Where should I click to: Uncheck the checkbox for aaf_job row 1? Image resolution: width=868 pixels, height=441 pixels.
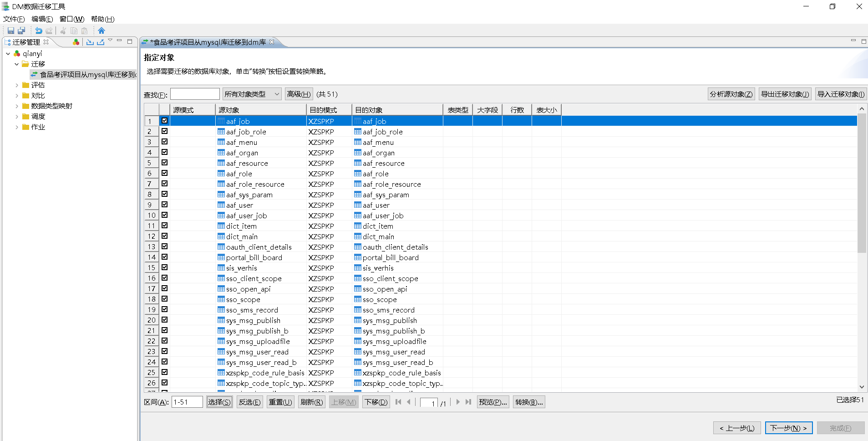tap(164, 121)
